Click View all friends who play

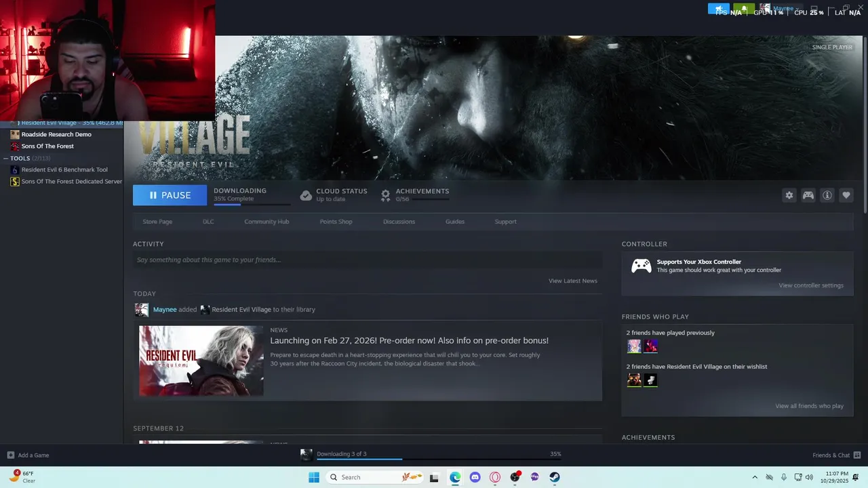(809, 406)
